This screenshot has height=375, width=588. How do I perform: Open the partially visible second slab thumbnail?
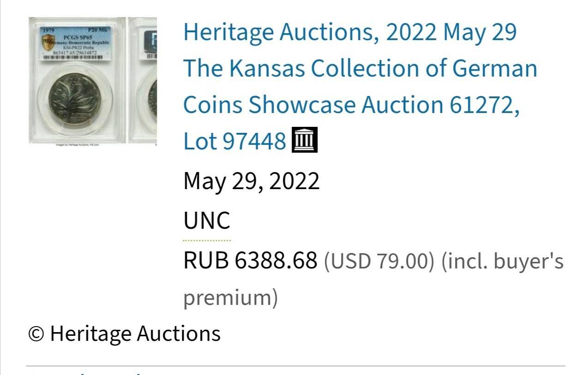(143, 81)
